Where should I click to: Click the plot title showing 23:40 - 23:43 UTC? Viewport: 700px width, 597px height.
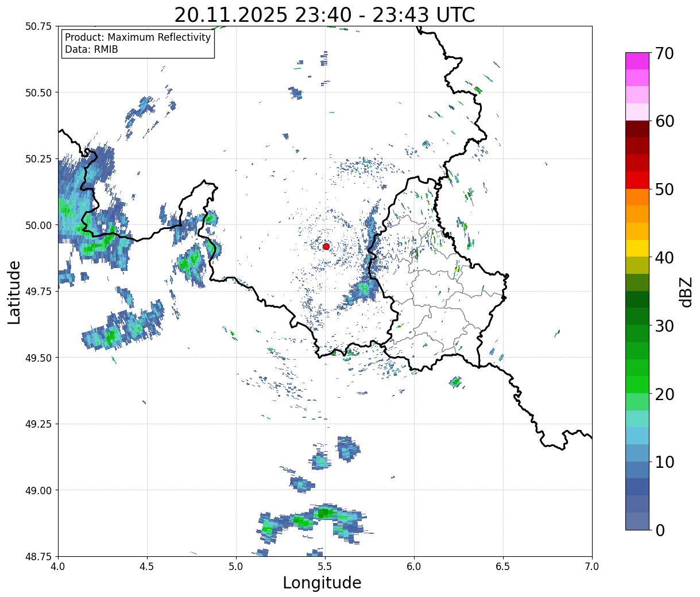click(x=324, y=15)
